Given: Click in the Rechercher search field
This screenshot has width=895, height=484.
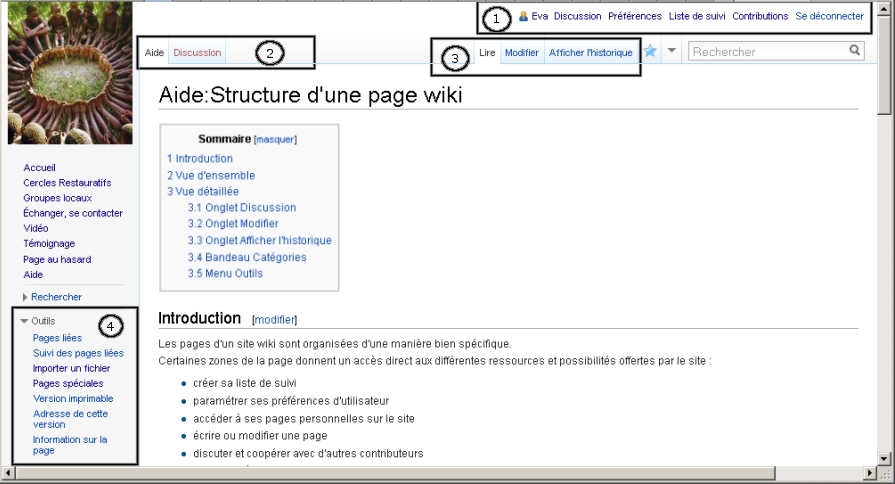Looking at the screenshot, I should point(767,51).
